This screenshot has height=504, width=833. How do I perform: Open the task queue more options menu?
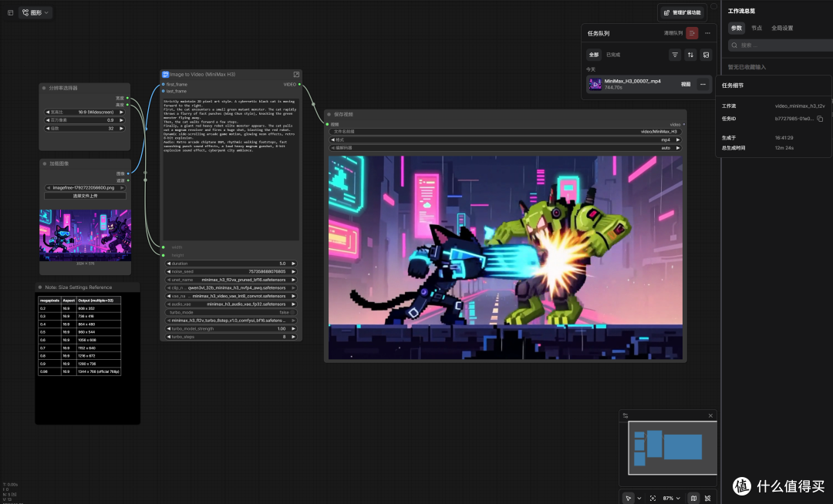[x=707, y=33]
